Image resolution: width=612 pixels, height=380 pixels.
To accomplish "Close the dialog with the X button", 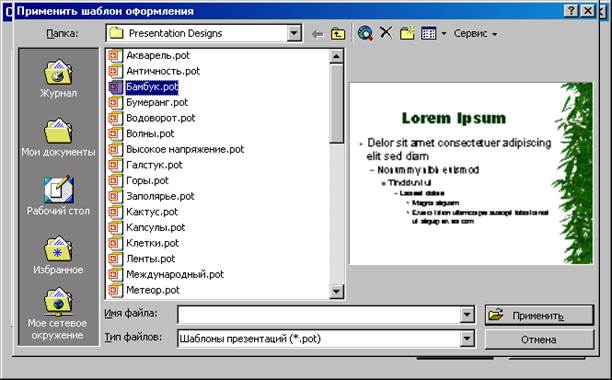I will pos(587,11).
